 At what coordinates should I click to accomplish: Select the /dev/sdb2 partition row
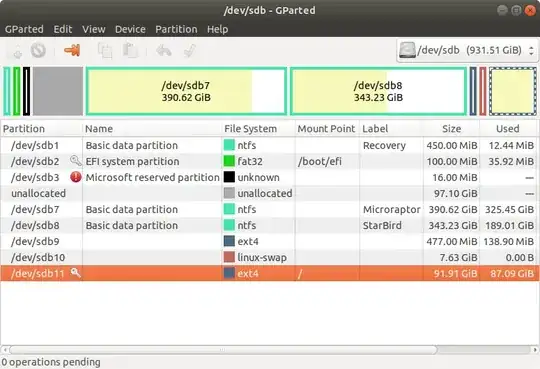(x=270, y=161)
